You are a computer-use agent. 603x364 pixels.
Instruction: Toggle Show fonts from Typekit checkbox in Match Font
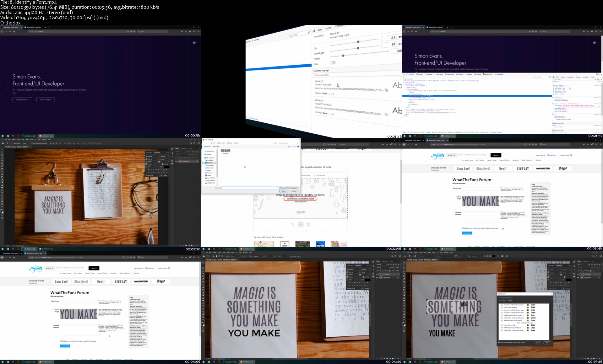click(499, 342)
